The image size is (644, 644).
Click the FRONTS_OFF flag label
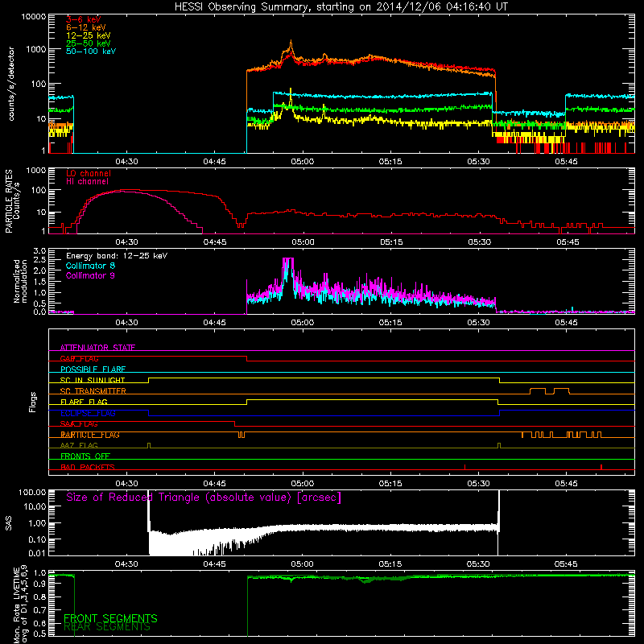point(85,456)
